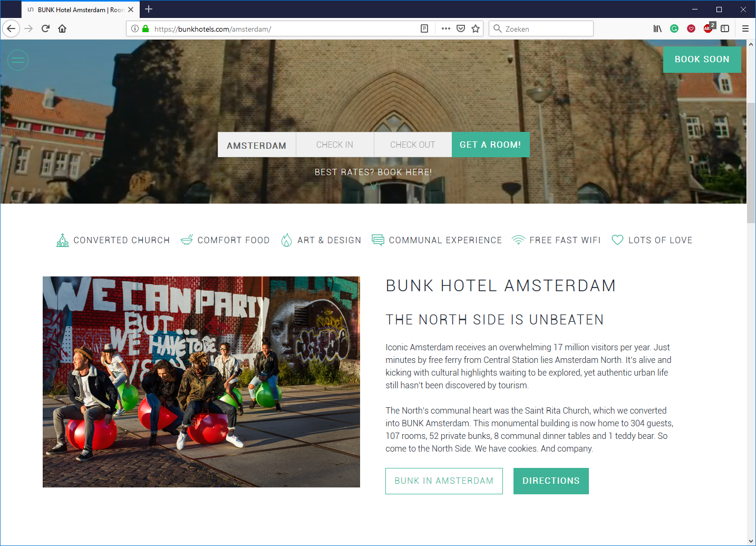The height and width of the screenshot is (546, 756).
Task: Click the flame icon beside Art & Design
Action: [x=286, y=240]
